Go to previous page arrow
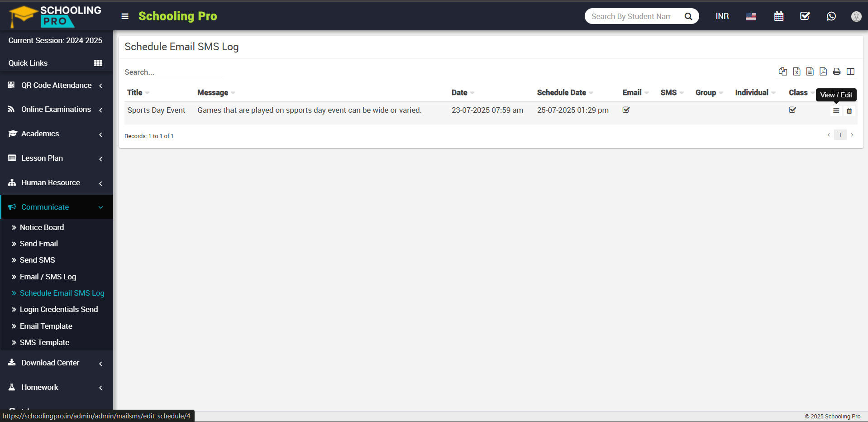Image resolution: width=868 pixels, height=422 pixels. tap(829, 135)
